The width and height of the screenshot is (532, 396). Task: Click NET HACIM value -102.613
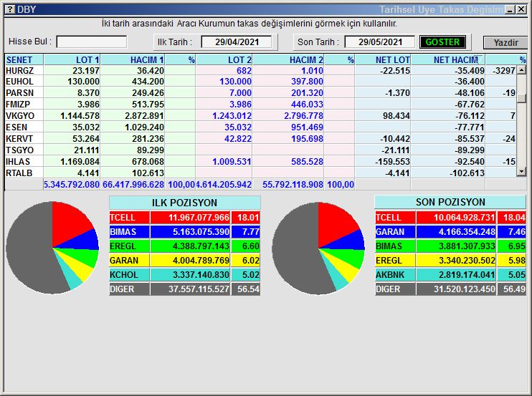tap(467, 173)
